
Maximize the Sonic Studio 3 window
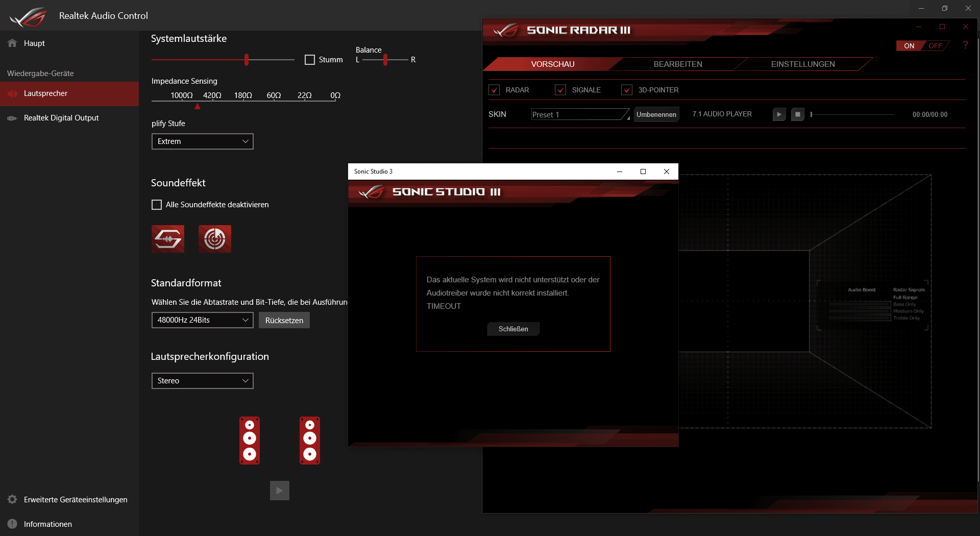tap(643, 172)
